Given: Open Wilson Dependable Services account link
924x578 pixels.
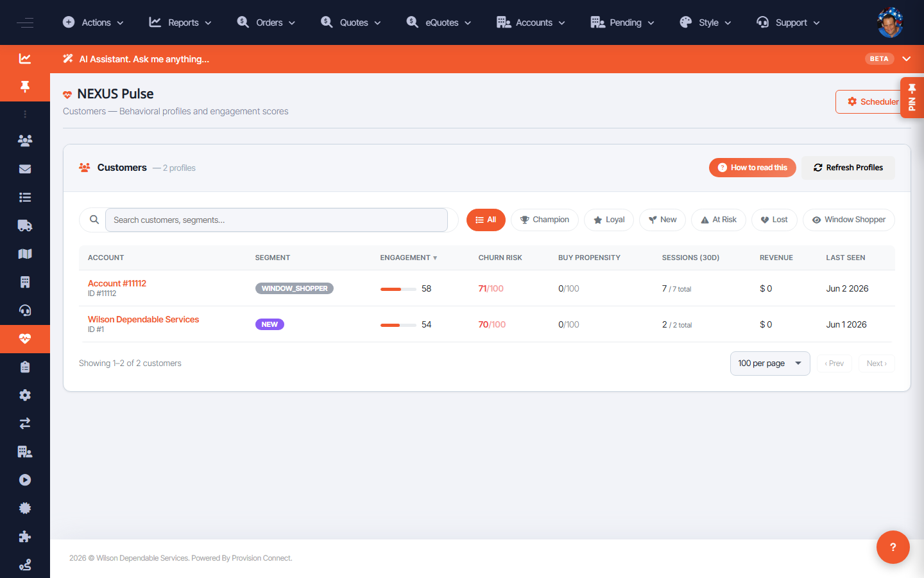Looking at the screenshot, I should [x=143, y=319].
